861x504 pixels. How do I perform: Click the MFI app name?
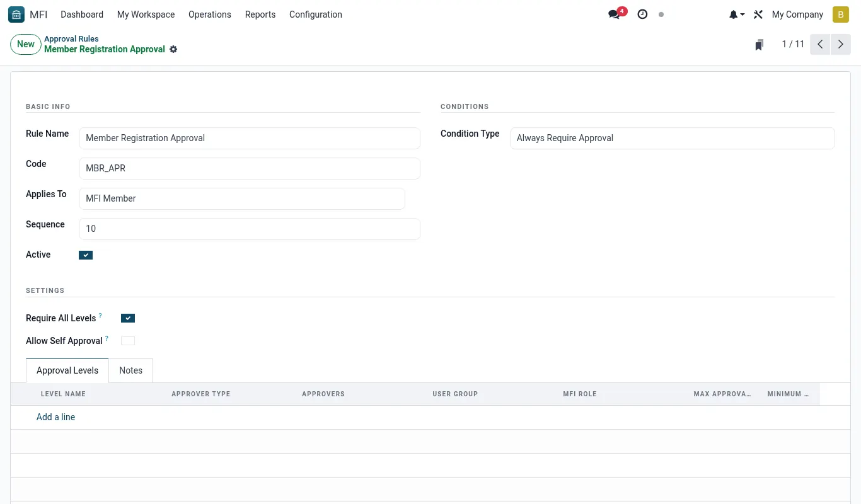(x=38, y=14)
